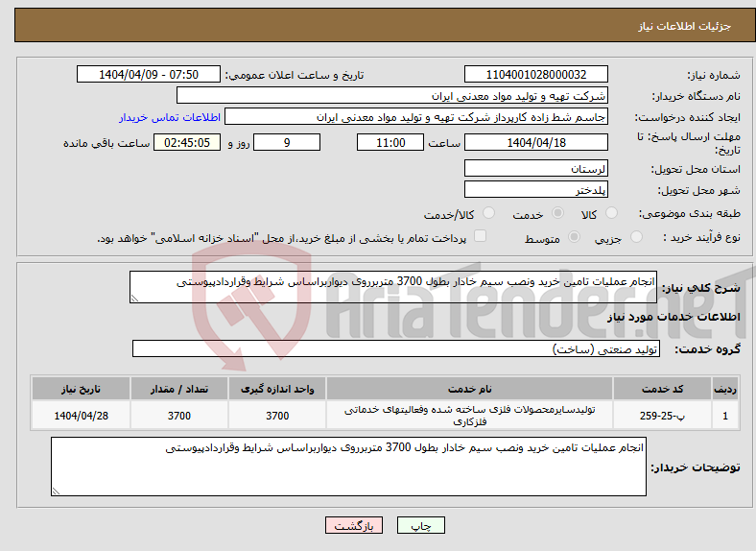756x551 pixels.
Task: Click the چاپ (print) button
Action: 420,525
